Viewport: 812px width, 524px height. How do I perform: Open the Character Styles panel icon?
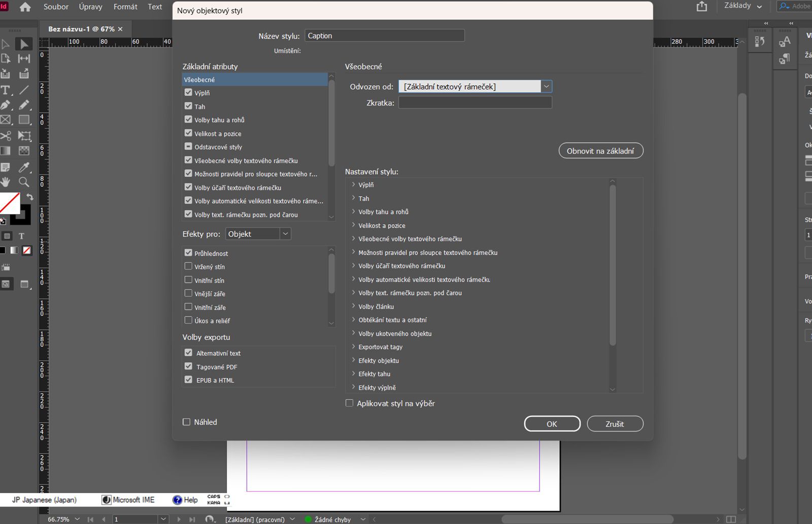[x=785, y=42]
